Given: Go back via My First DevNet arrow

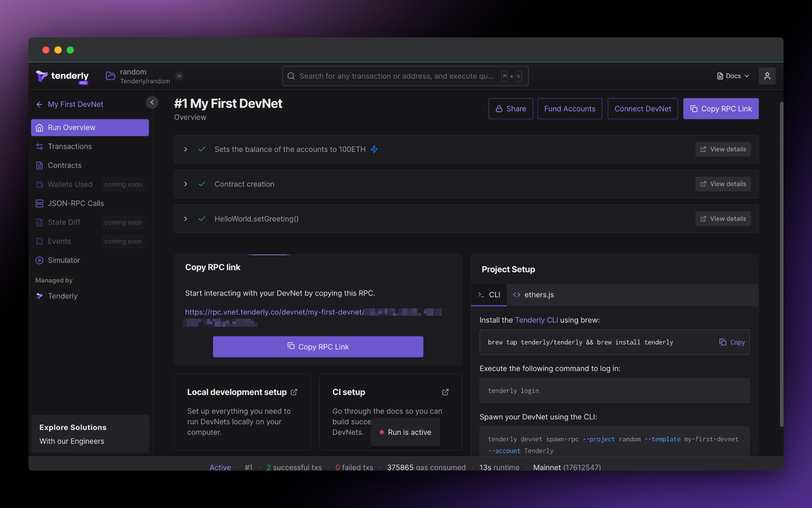Looking at the screenshot, I should click(x=39, y=104).
